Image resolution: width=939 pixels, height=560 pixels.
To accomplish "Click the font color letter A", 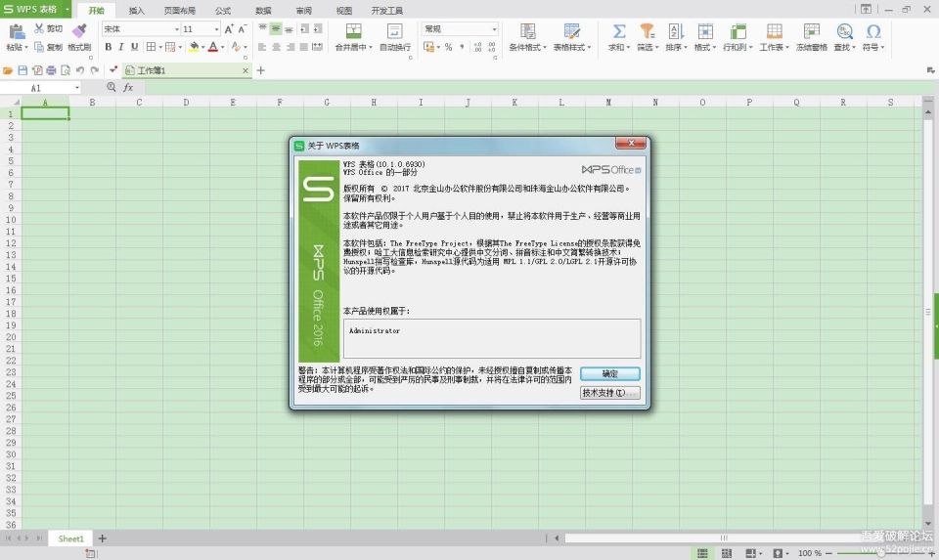I will pyautogui.click(x=212, y=47).
